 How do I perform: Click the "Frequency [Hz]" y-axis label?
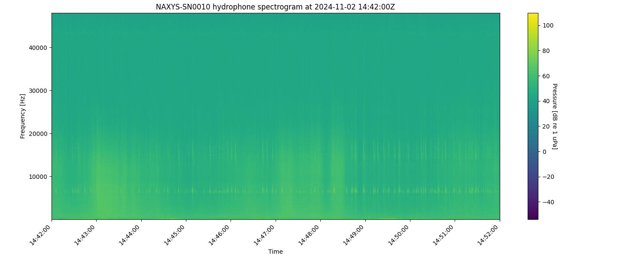click(22, 116)
